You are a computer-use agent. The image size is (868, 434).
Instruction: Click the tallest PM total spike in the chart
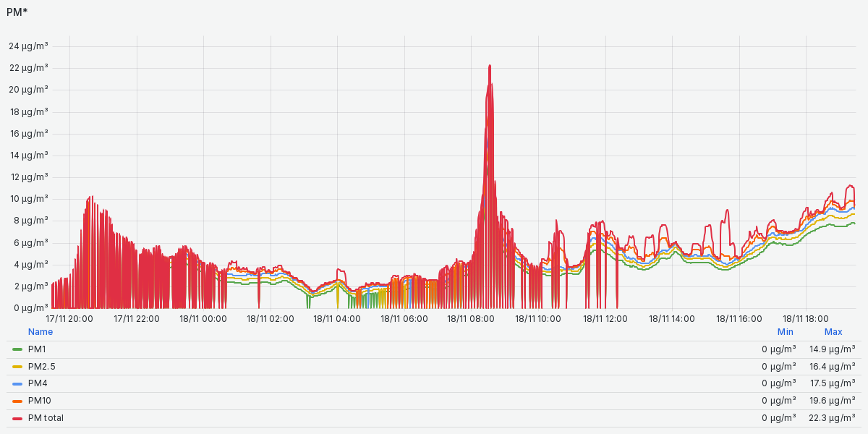[490, 67]
